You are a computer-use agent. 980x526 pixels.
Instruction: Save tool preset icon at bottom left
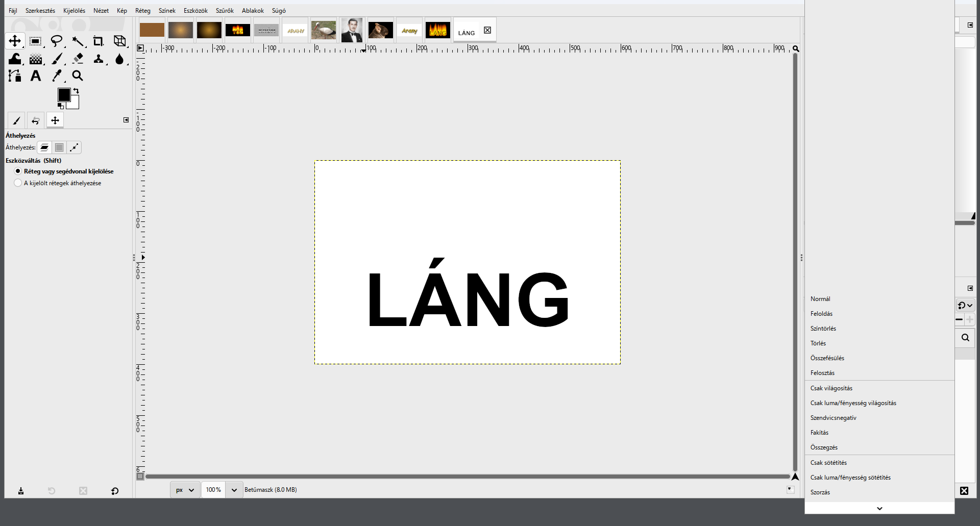(21, 491)
